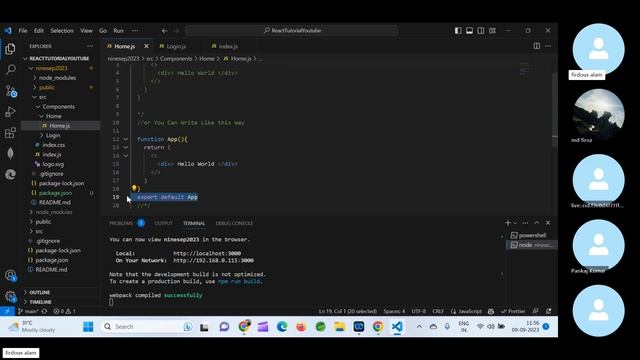Open the File menu
Image resolution: width=640 pixels, height=360 pixels.
pos(23,31)
